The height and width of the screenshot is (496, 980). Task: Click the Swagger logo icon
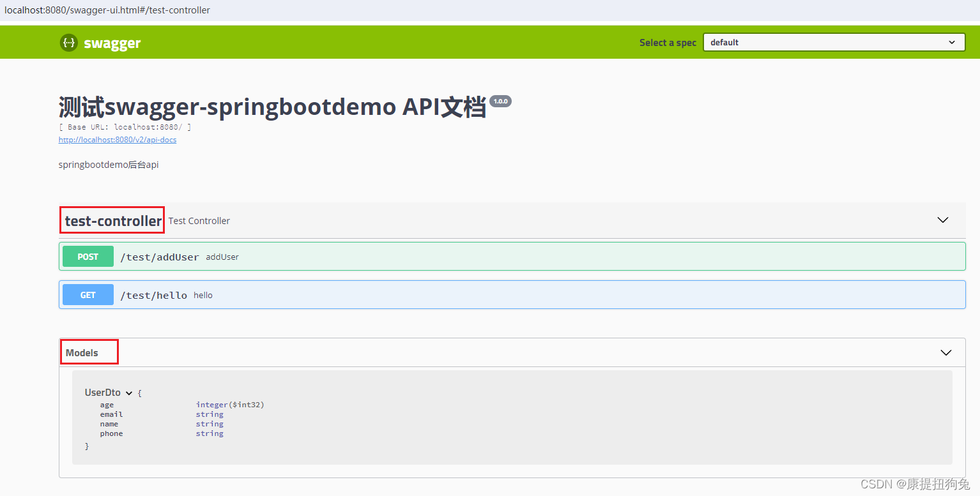click(x=68, y=43)
